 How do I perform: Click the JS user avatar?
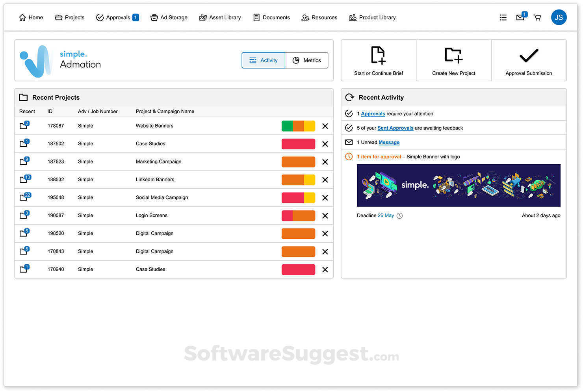pyautogui.click(x=559, y=17)
